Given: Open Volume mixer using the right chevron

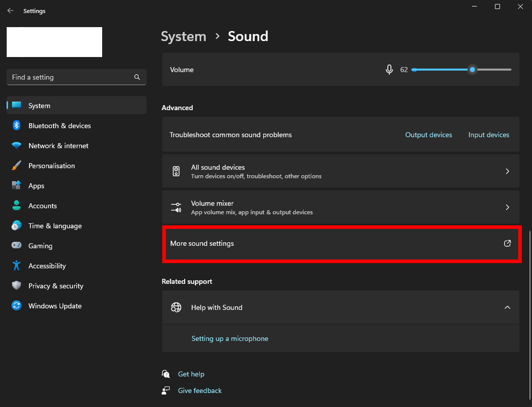Looking at the screenshot, I should 507,207.
